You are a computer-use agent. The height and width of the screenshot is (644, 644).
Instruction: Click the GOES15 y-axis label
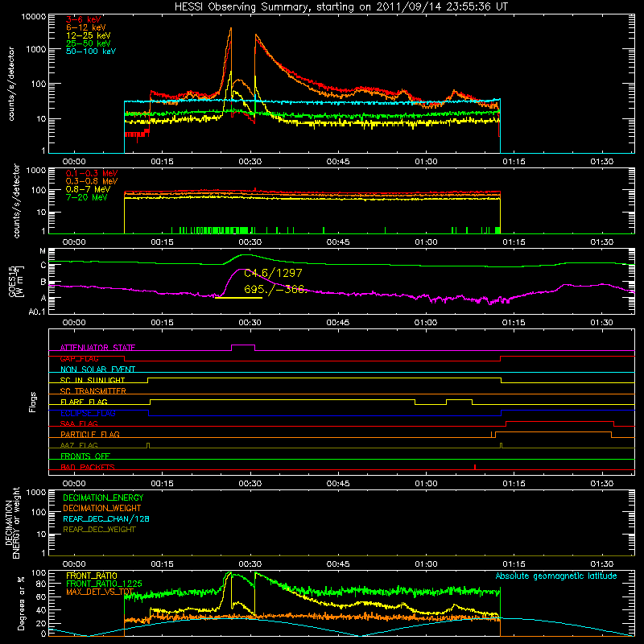coord(16,281)
